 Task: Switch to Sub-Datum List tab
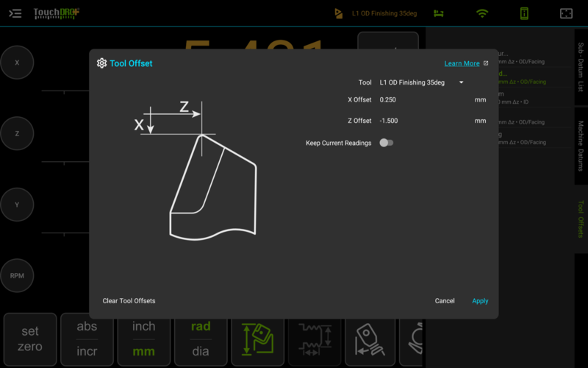[x=581, y=67]
